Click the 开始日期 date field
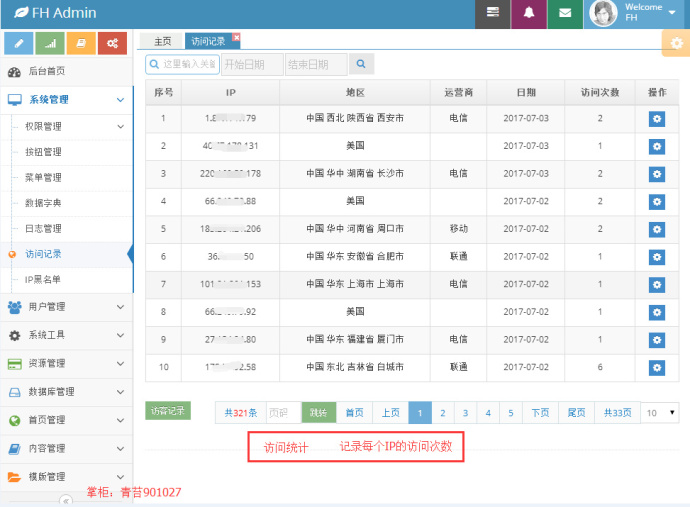 coord(252,64)
